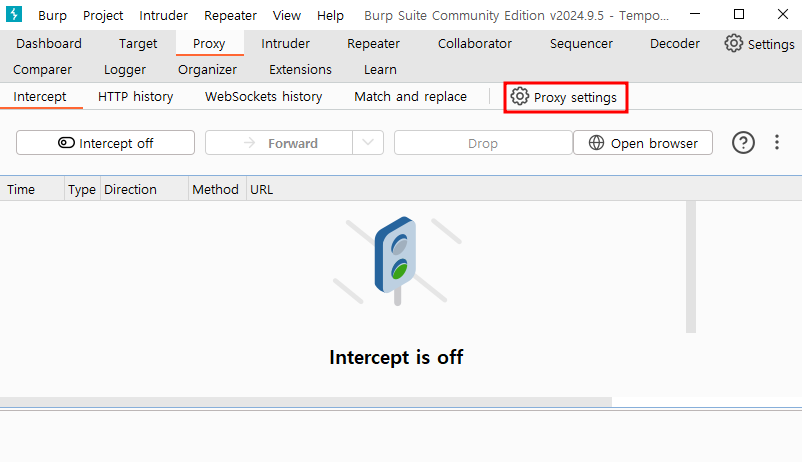Image resolution: width=802 pixels, height=462 pixels.
Task: Sort by the Method column header
Action: 217,189
